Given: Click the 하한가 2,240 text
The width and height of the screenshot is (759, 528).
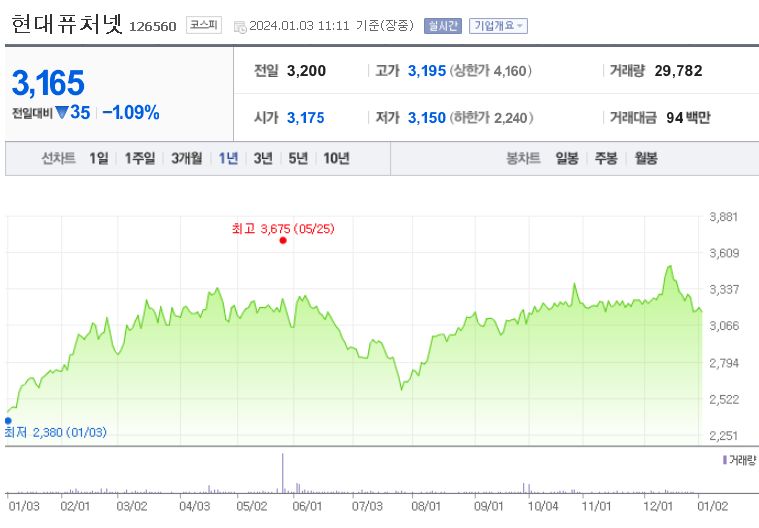Looking at the screenshot, I should coord(491,118).
